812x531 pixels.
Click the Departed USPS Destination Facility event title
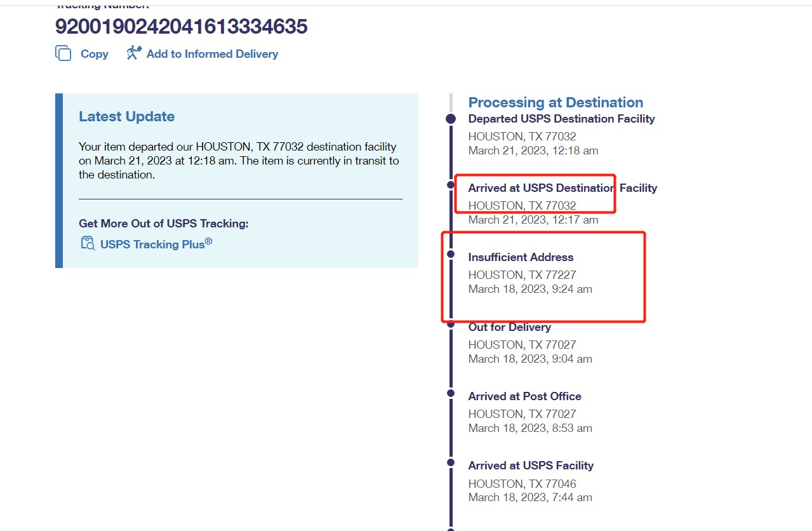561,119
